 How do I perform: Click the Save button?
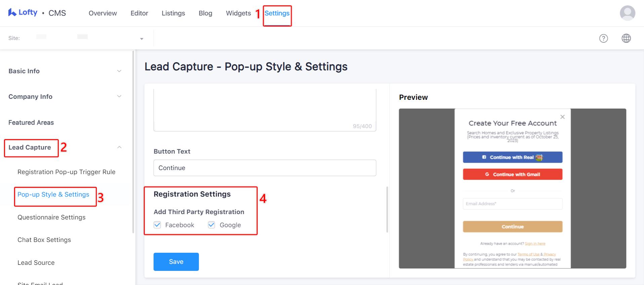coord(176,261)
